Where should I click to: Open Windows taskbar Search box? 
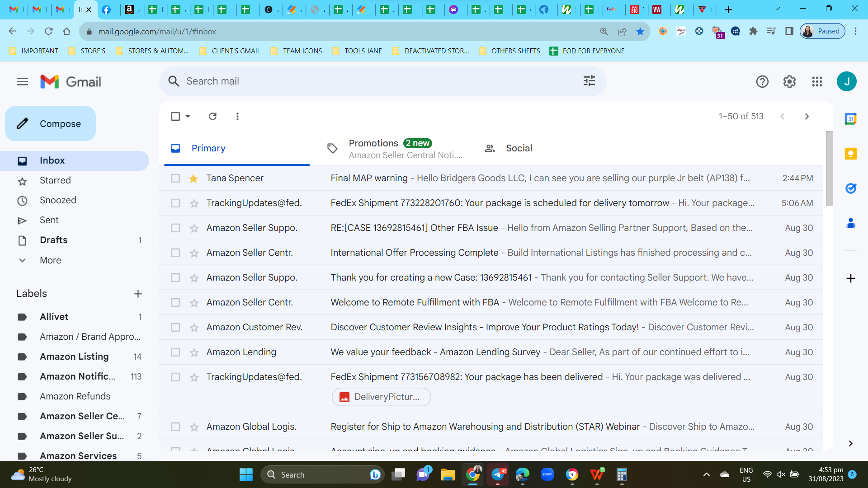pyautogui.click(x=322, y=475)
